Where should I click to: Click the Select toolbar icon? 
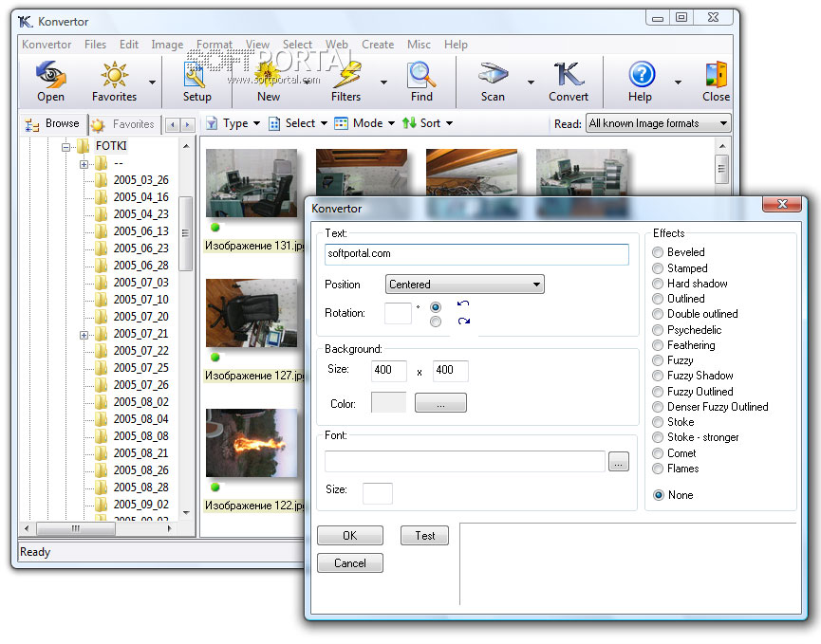click(x=274, y=123)
